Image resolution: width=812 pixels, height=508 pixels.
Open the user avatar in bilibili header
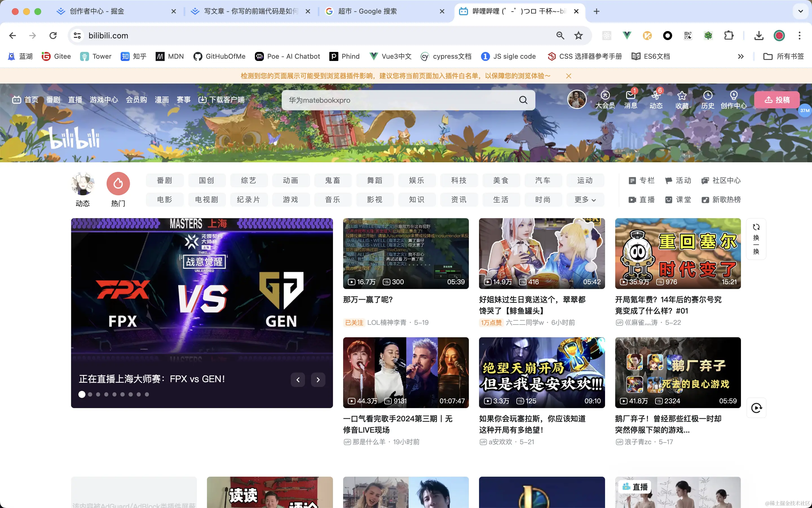click(577, 99)
